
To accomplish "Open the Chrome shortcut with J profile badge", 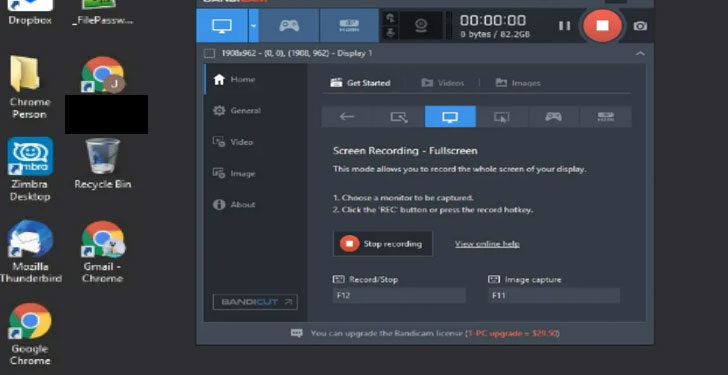I will 103,75.
